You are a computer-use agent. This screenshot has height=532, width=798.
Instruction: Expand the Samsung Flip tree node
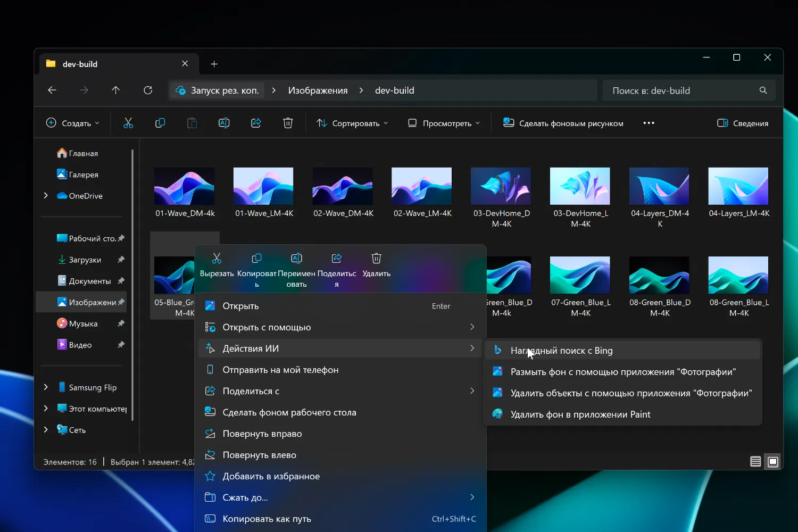tap(46, 387)
